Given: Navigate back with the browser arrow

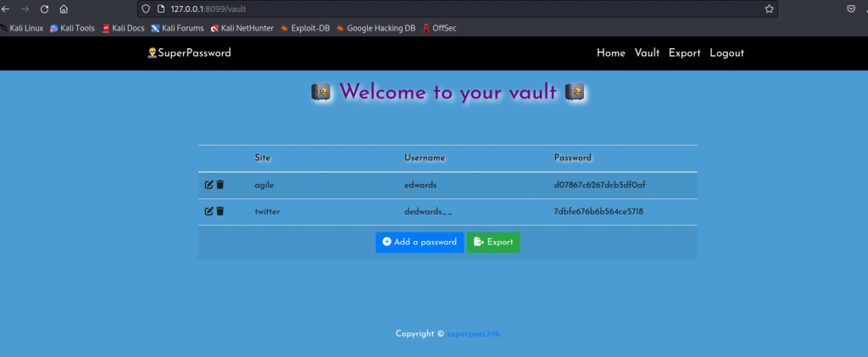Looking at the screenshot, I should pyautogui.click(x=5, y=8).
